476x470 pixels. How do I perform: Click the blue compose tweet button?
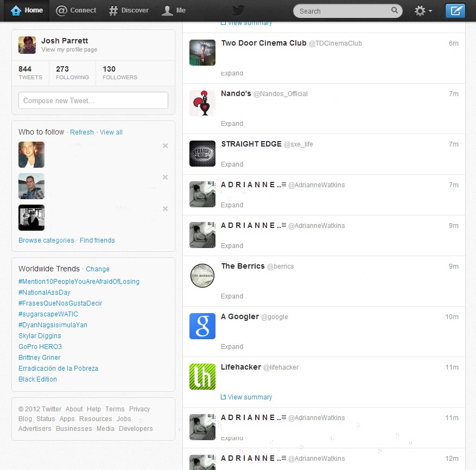(x=455, y=11)
